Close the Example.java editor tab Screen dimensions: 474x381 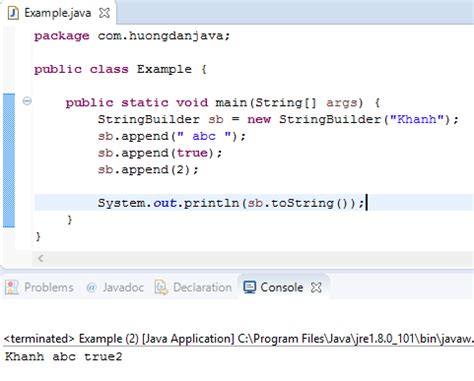tap(104, 13)
